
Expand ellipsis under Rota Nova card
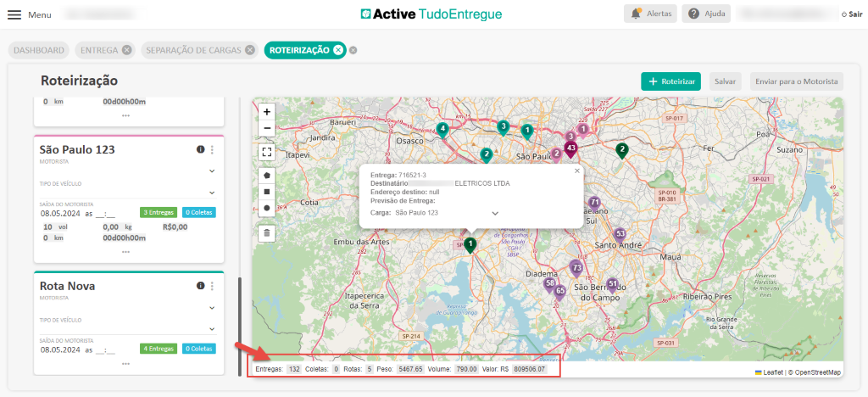[126, 364]
